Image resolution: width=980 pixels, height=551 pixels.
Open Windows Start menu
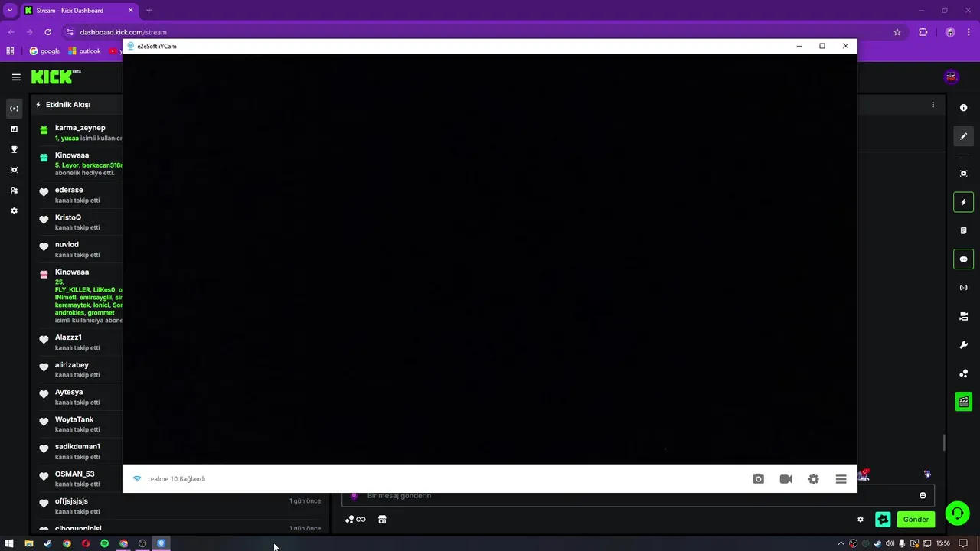pos(9,543)
